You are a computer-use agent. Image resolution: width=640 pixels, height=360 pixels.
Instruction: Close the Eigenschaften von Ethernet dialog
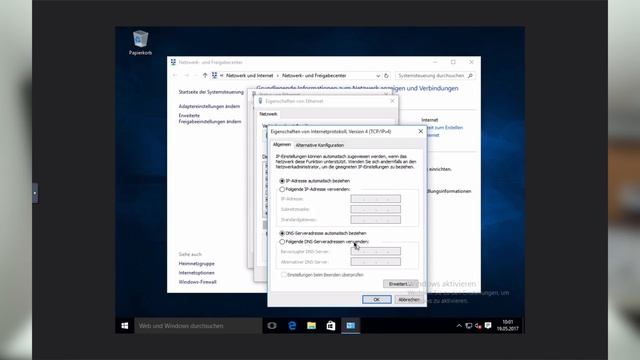392,101
